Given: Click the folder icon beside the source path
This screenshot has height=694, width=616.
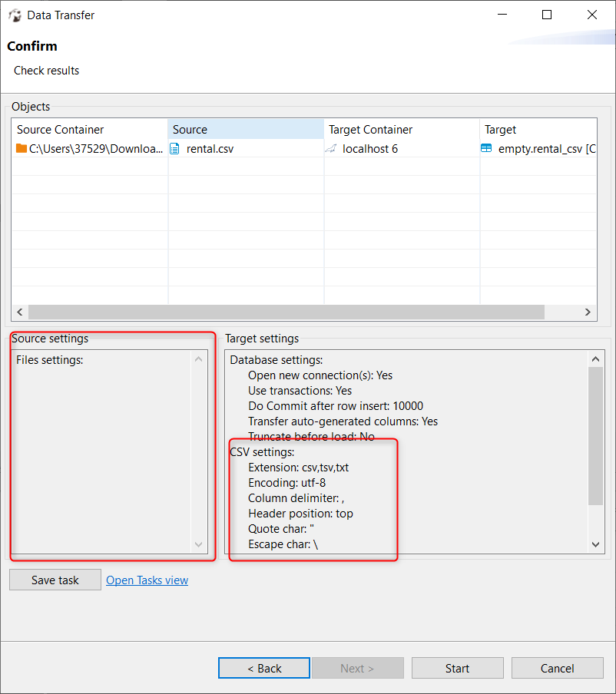Looking at the screenshot, I should coord(18,148).
